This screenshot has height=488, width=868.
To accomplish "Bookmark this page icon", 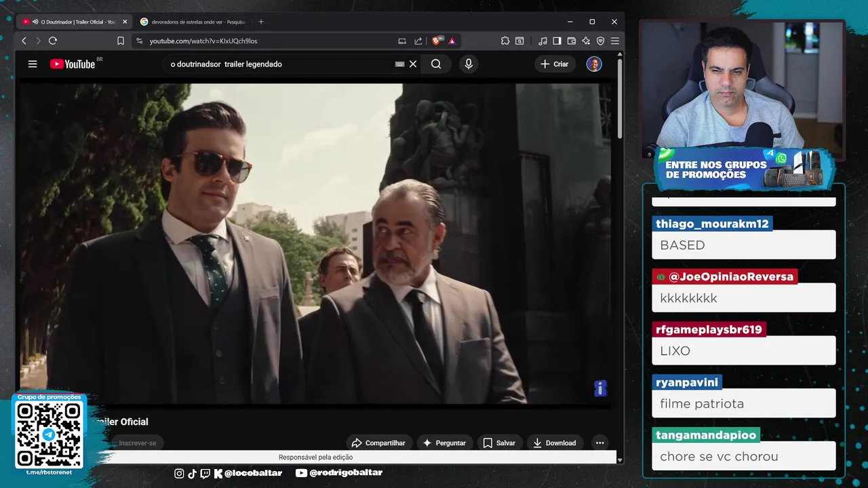I will (x=121, y=41).
